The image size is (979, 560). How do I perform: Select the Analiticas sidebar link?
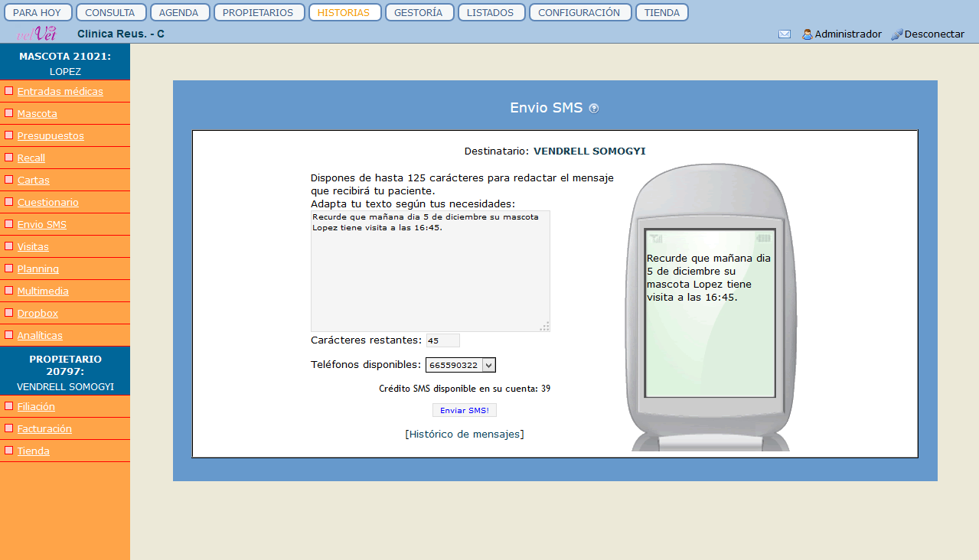[40, 336]
